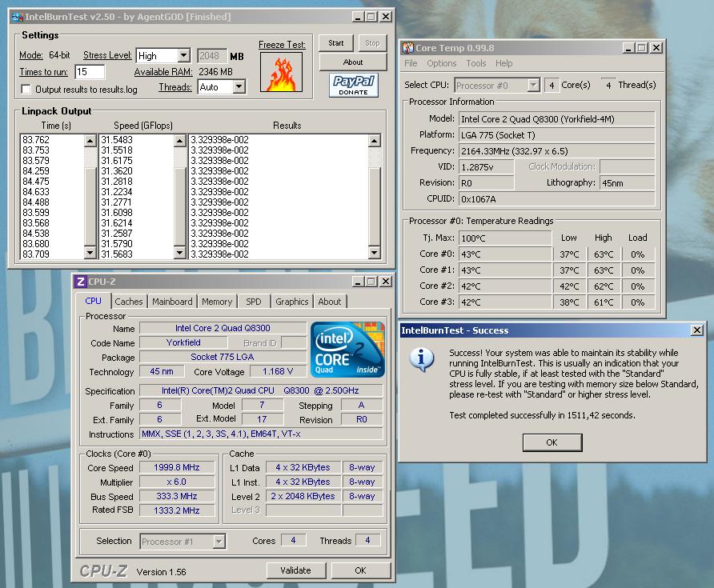Click the Results list scrollbar thumb
Screen dimensions: 714x588
point(375,206)
